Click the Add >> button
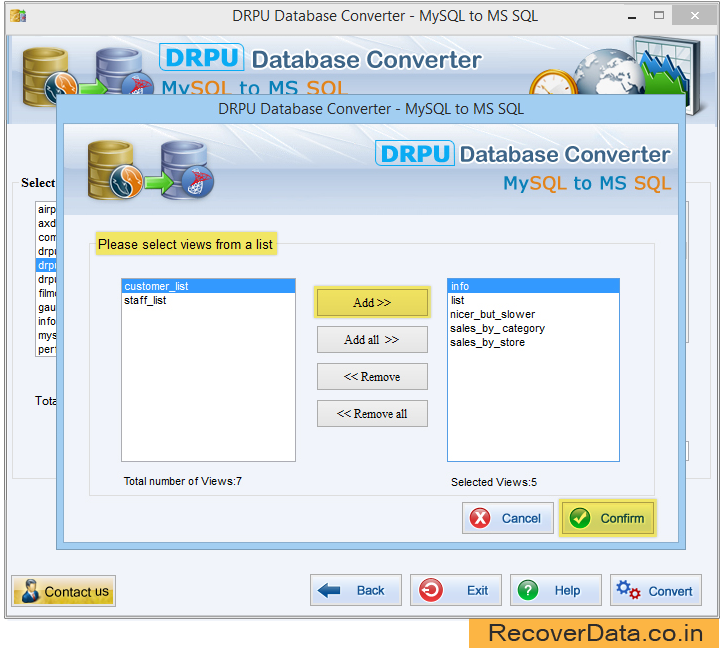 372,302
